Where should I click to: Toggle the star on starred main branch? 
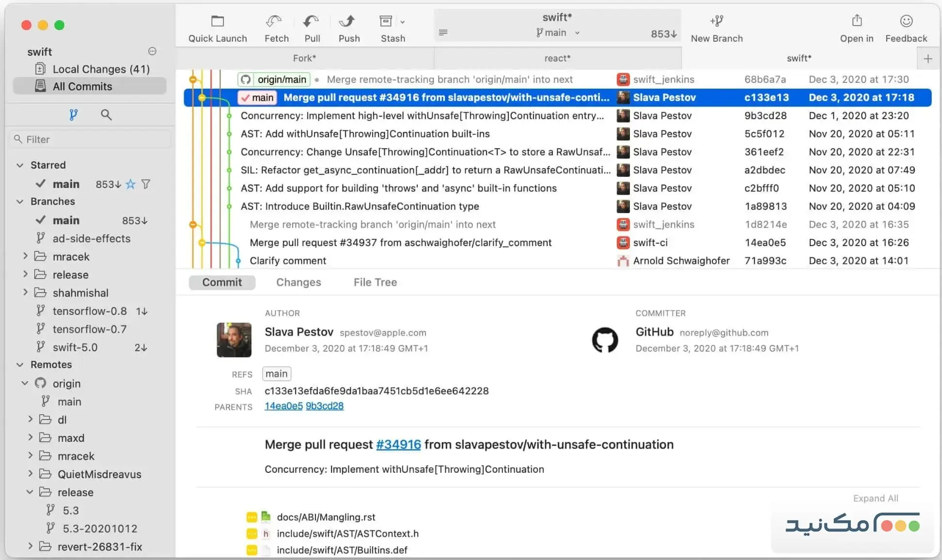tap(130, 184)
